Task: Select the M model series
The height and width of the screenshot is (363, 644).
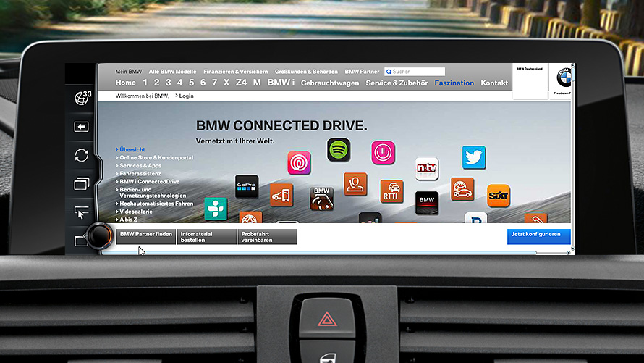Action: pos(257,83)
